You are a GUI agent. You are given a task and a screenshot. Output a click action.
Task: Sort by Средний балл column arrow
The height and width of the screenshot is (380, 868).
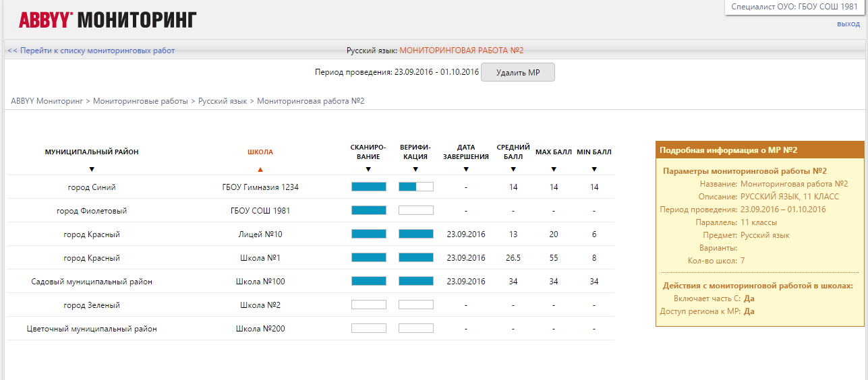[x=513, y=169]
